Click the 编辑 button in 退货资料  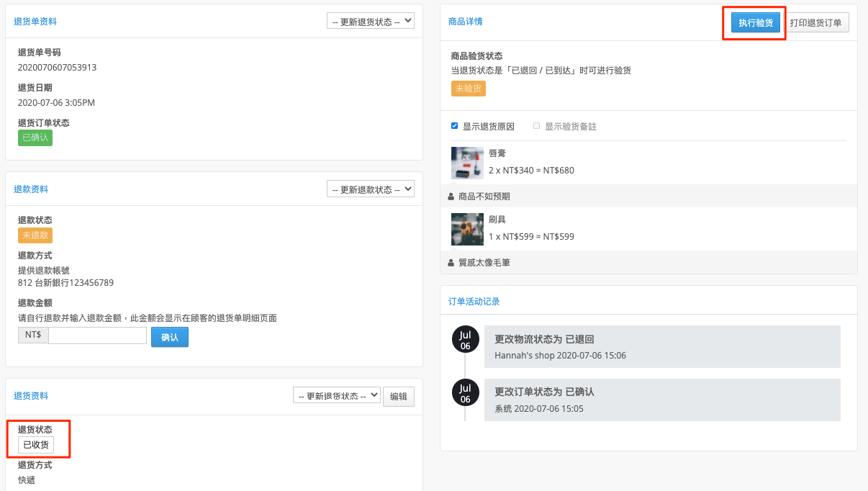click(x=399, y=396)
